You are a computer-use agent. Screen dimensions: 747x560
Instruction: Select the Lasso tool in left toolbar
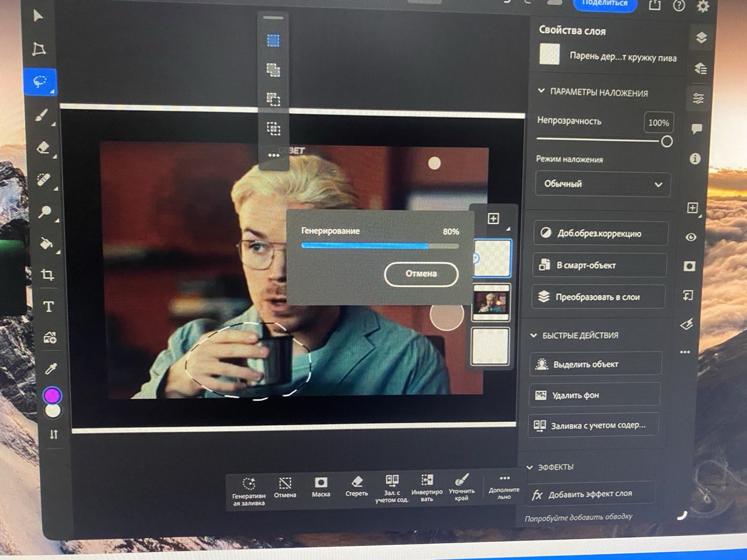pyautogui.click(x=40, y=82)
